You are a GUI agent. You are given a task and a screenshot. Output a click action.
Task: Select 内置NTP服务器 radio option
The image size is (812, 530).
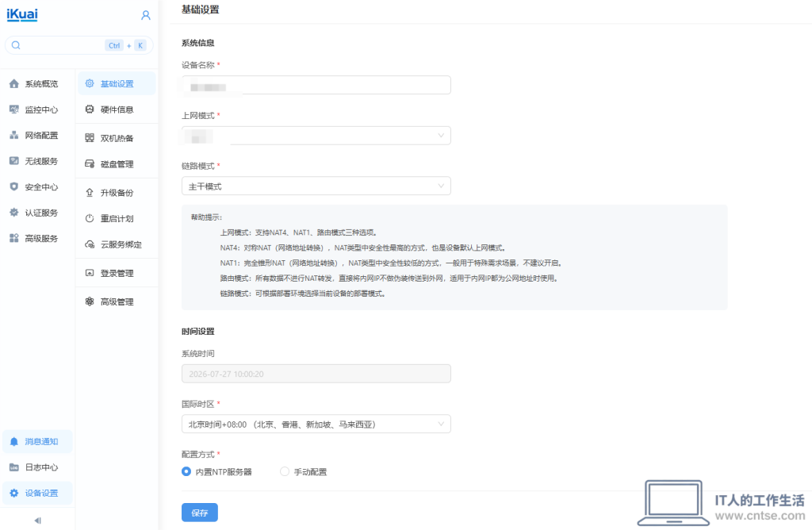pyautogui.click(x=186, y=471)
